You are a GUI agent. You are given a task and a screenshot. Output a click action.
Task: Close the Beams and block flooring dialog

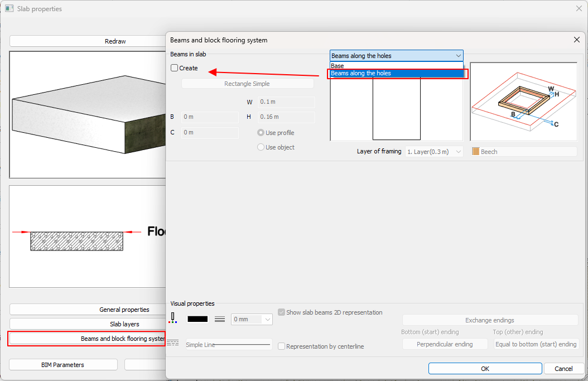[577, 40]
